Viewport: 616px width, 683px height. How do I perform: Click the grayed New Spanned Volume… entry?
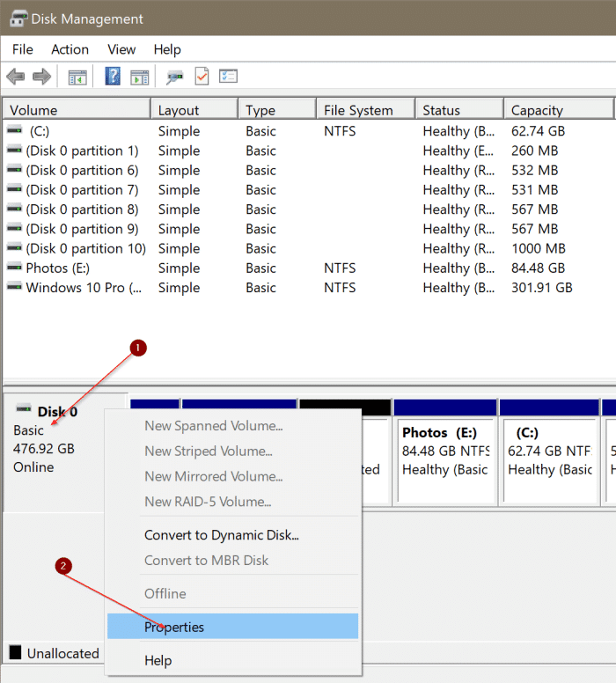pos(232,426)
